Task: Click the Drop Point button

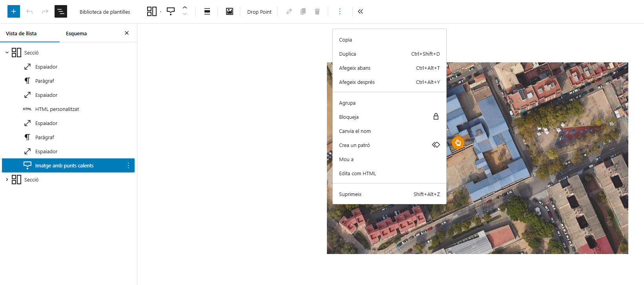Action: 259,12
